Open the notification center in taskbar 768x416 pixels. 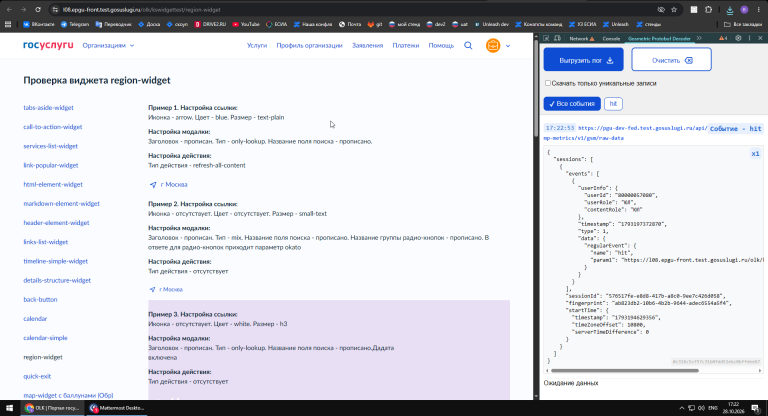[756, 408]
